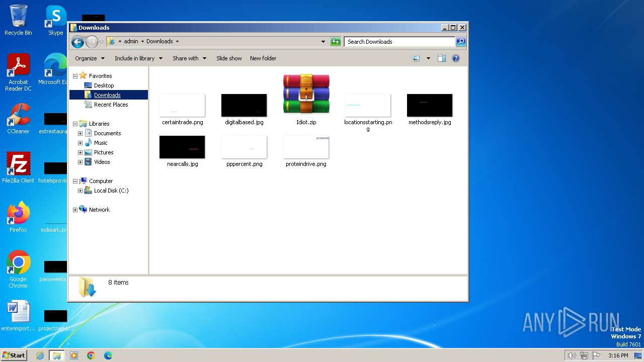The width and height of the screenshot is (644, 362).
Task: Open Internet Explorer from the taskbar
Action: click(40, 355)
